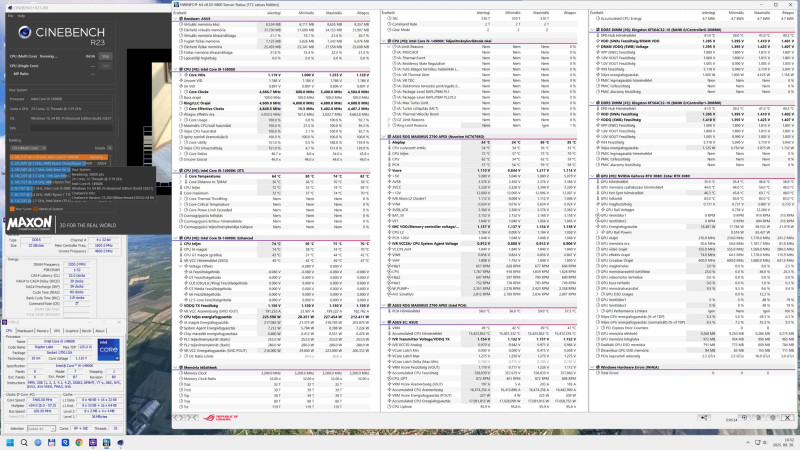Show hidden system tray icons chevron
Viewport: 800px width, 450px height.
click(x=747, y=442)
